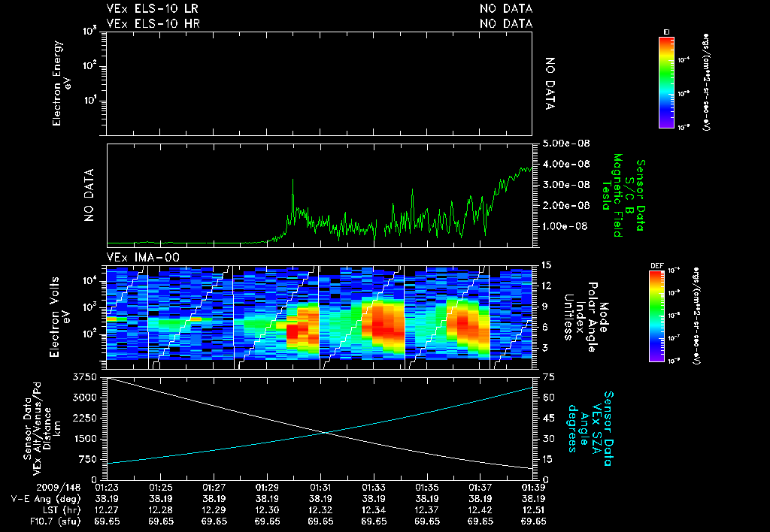Click the 60 tick on SZA angle axis

click(x=548, y=397)
